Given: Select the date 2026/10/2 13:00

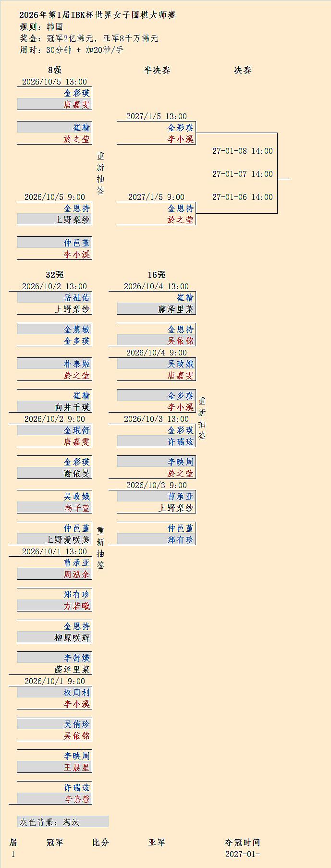Looking at the screenshot, I should (x=55, y=286).
